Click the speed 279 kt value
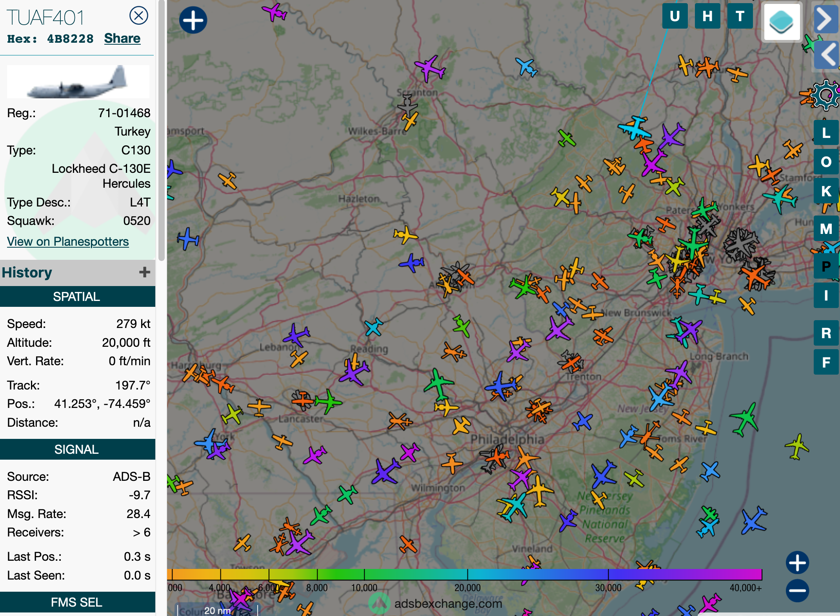The width and height of the screenshot is (840, 616). [x=133, y=324]
